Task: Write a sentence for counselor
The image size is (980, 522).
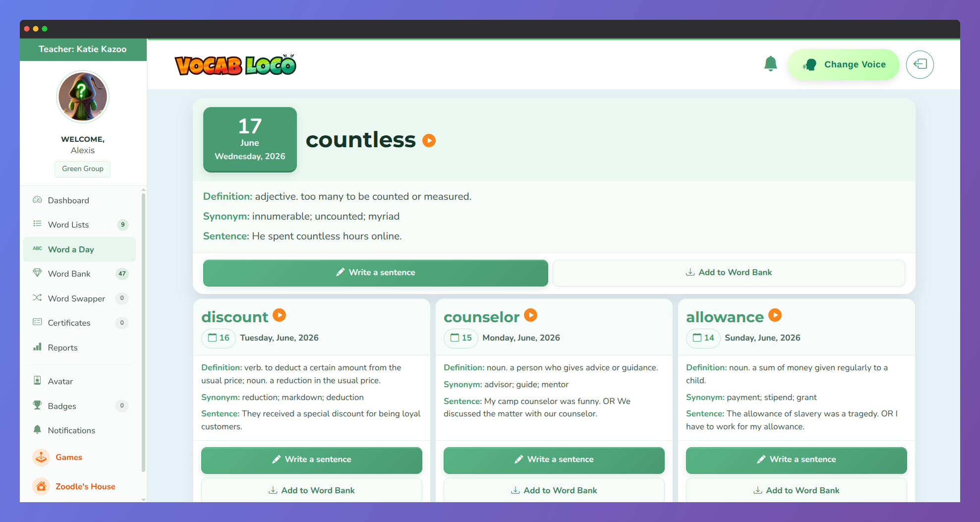Action: (554, 460)
